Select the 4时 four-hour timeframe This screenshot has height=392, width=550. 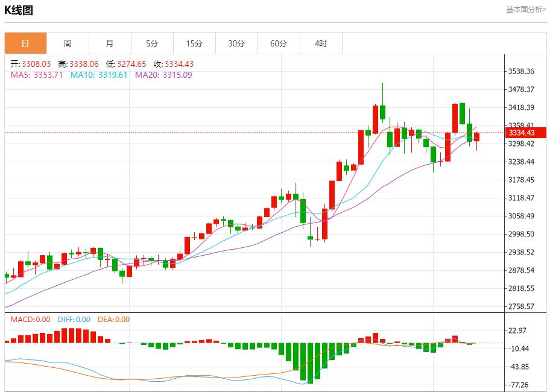point(321,43)
